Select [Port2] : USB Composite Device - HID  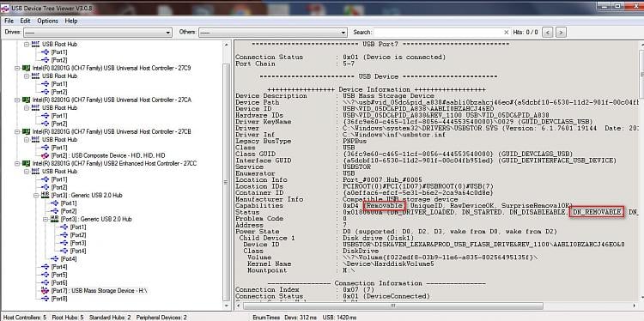[x=108, y=155]
